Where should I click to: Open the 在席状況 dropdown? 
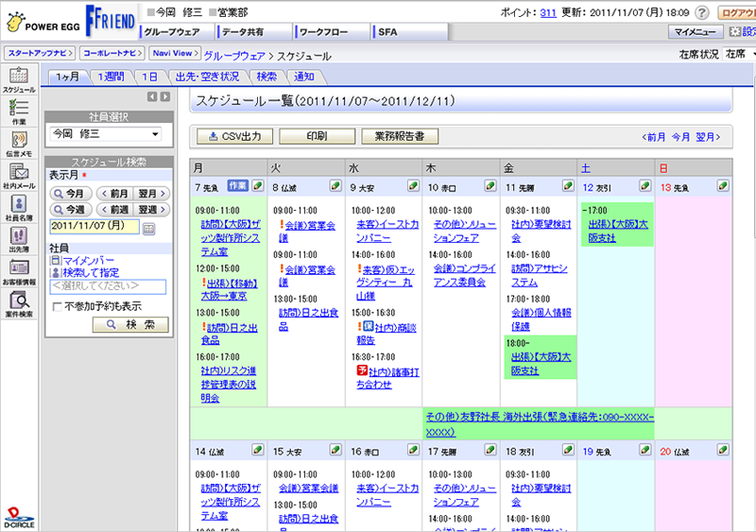[739, 54]
